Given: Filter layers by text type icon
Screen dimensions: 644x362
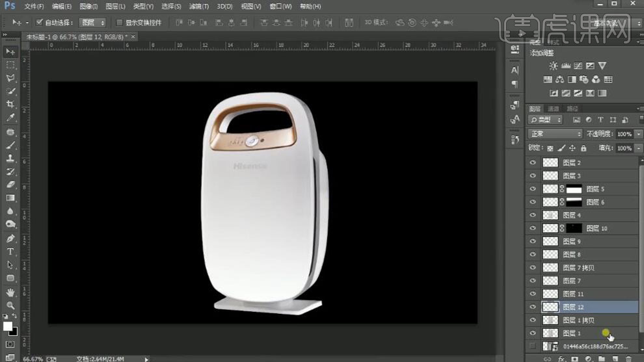Looking at the screenshot, I should (600, 120).
